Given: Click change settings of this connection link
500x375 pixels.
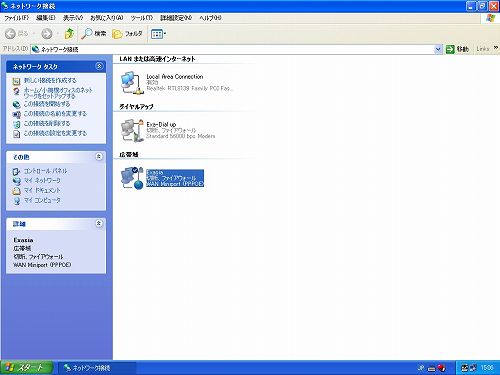Looking at the screenshot, I should tap(55, 133).
